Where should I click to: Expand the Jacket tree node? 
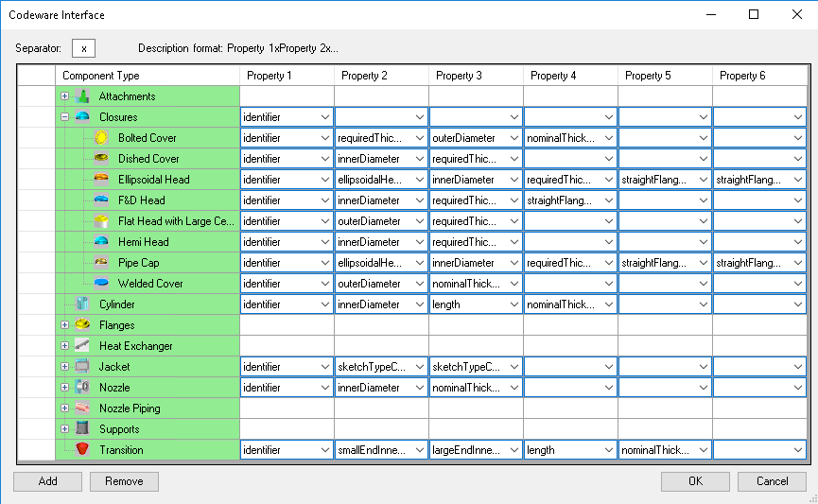click(x=64, y=367)
